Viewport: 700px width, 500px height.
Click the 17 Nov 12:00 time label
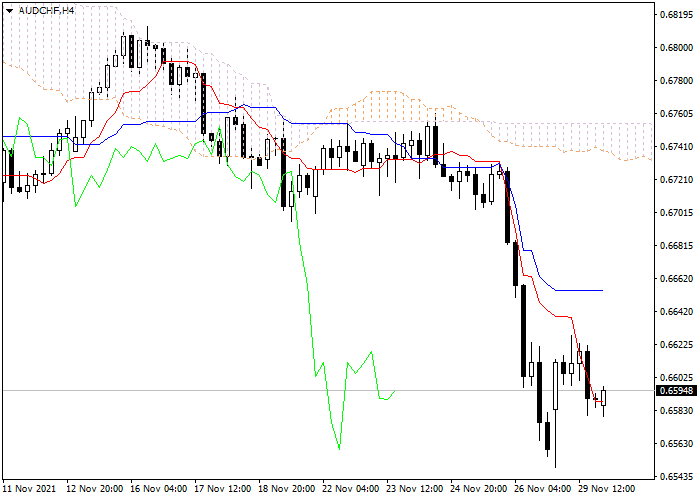tap(223, 489)
